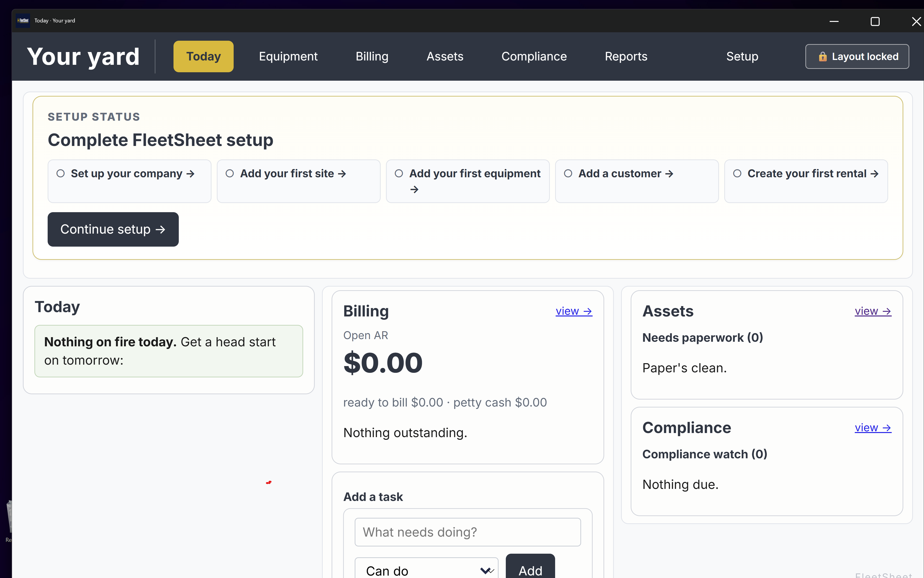Click the Your yard title
Image resolution: width=924 pixels, height=578 pixels.
(x=83, y=57)
